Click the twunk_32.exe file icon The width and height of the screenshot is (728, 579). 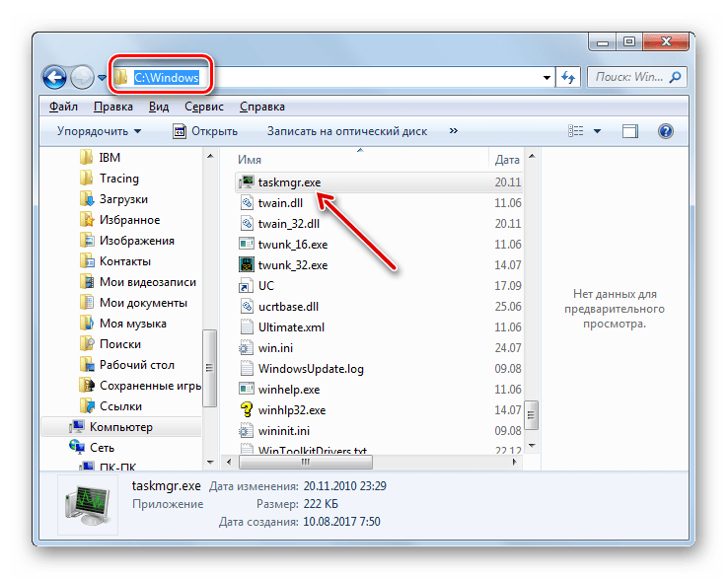(246, 264)
